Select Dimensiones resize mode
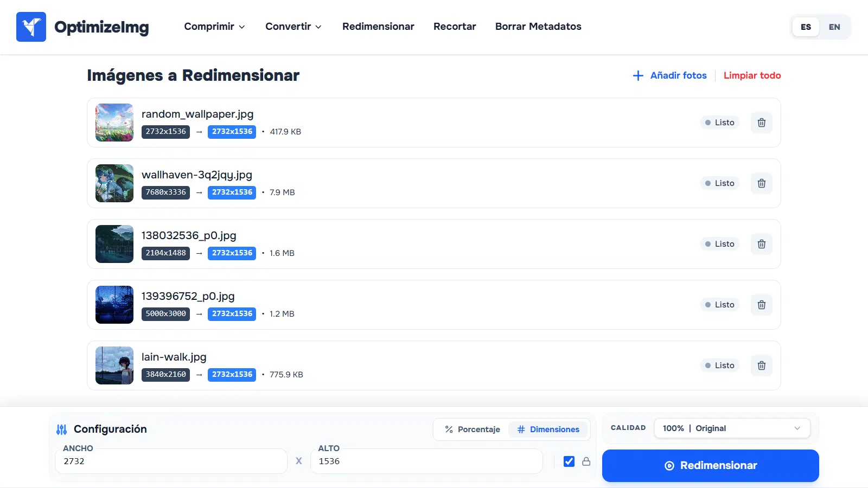Screen dimensions: 868x488 pos(548,429)
